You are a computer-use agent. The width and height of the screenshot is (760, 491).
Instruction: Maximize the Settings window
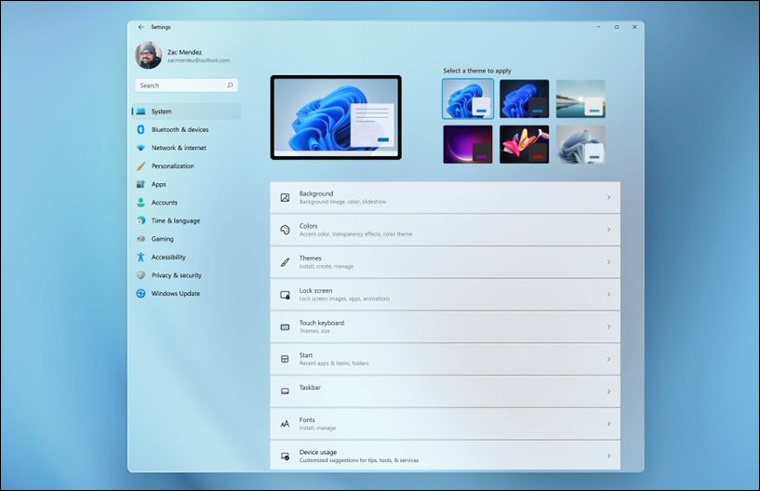pyautogui.click(x=617, y=27)
